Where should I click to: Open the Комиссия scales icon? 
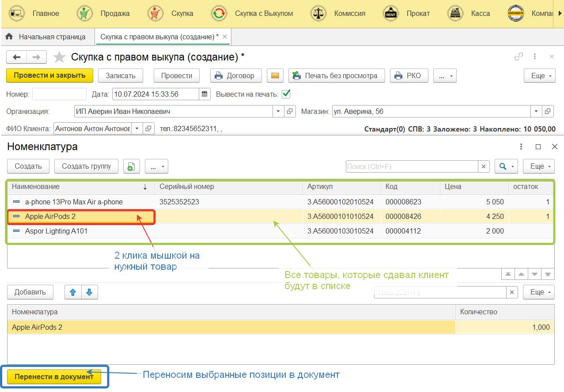tap(318, 13)
